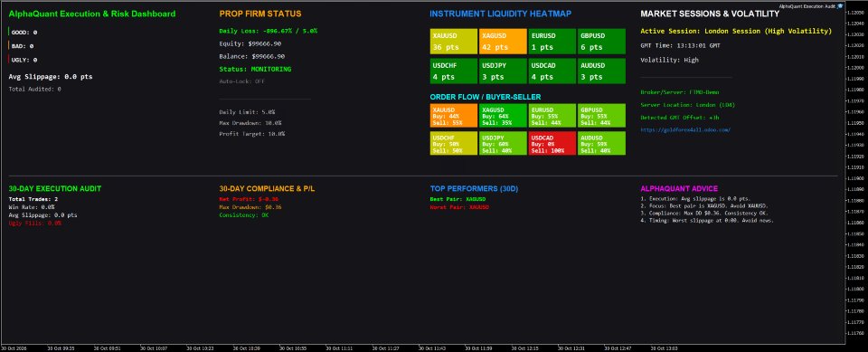Image resolution: width=868 pixels, height=352 pixels.
Task: Click the Win Rate: 0.0% line
Action: pyautogui.click(x=32, y=206)
